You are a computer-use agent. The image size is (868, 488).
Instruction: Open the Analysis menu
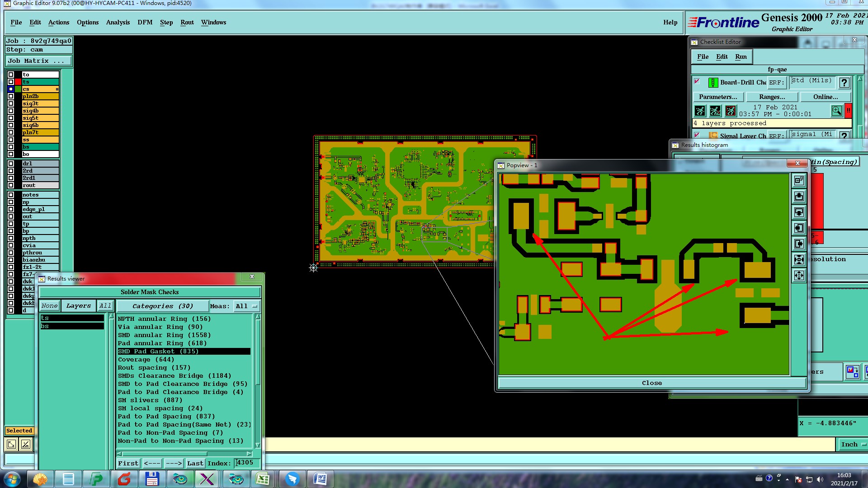click(118, 22)
